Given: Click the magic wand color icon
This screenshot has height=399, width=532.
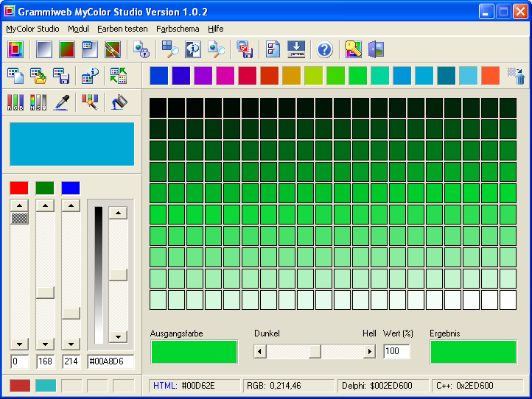Looking at the screenshot, I should click(90, 102).
